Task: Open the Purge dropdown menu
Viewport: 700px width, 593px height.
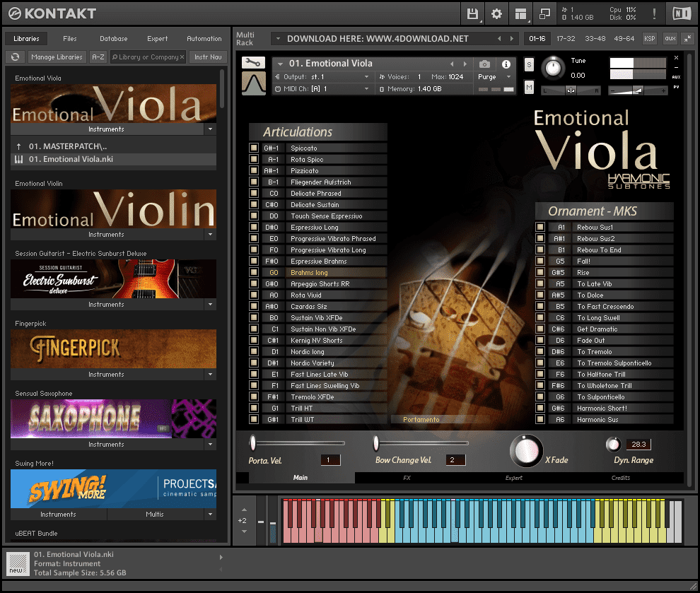Action: (494, 77)
